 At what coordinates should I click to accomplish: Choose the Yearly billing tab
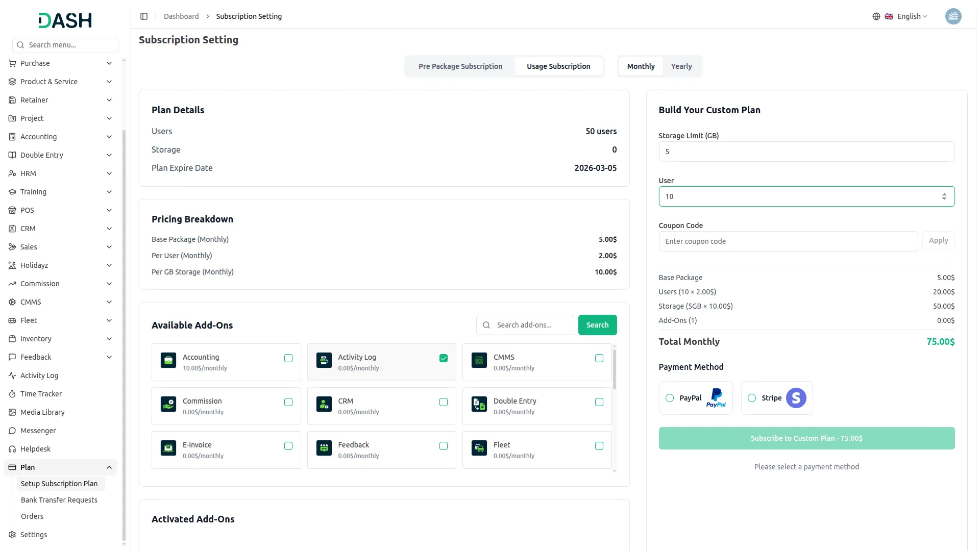681,66
